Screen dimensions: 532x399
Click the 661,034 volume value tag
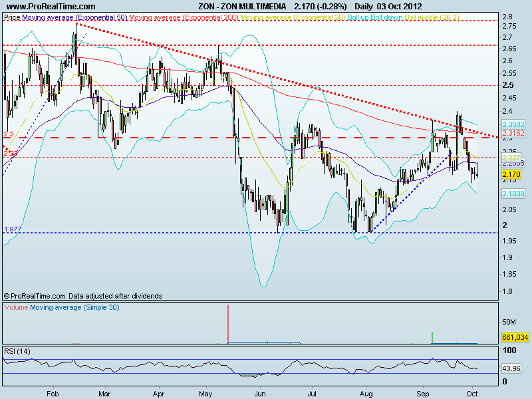pyautogui.click(x=515, y=337)
